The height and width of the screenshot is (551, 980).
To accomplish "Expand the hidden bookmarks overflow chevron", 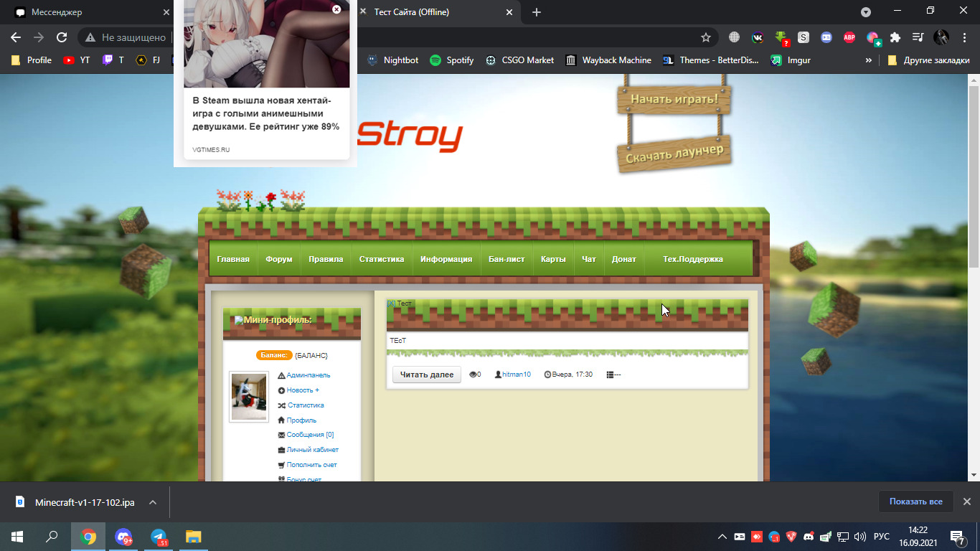I will [869, 60].
